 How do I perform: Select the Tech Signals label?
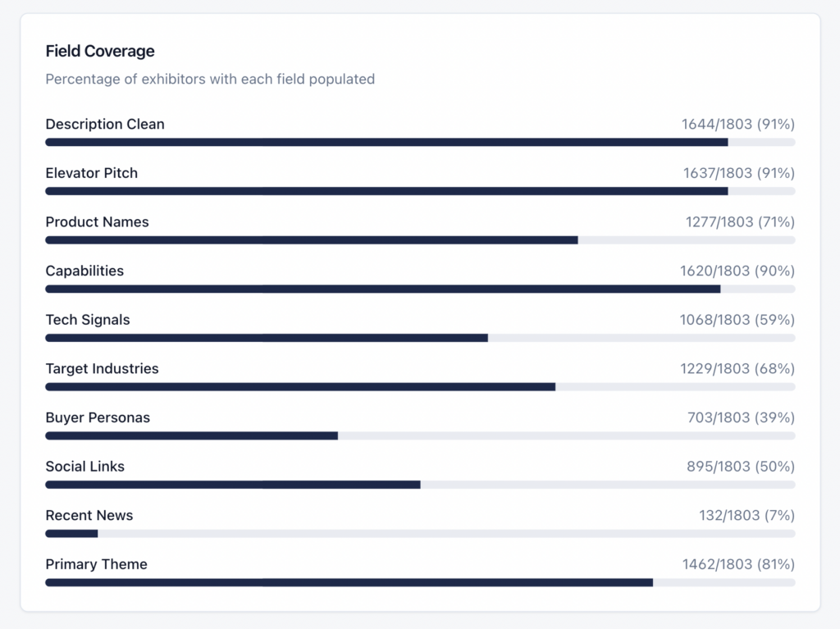88,320
